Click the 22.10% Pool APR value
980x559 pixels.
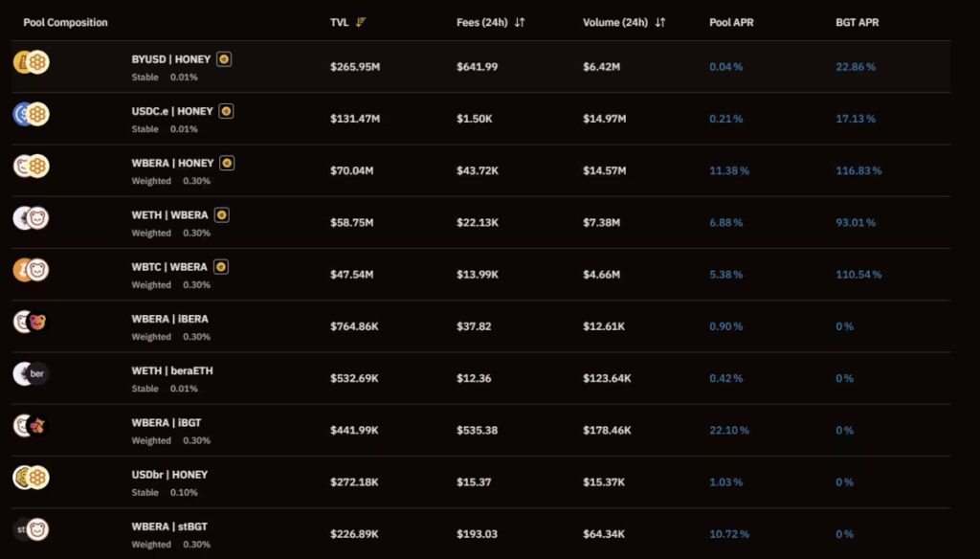tap(729, 430)
